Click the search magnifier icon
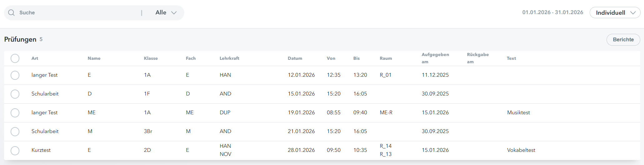This screenshot has width=644, height=165. [12, 13]
